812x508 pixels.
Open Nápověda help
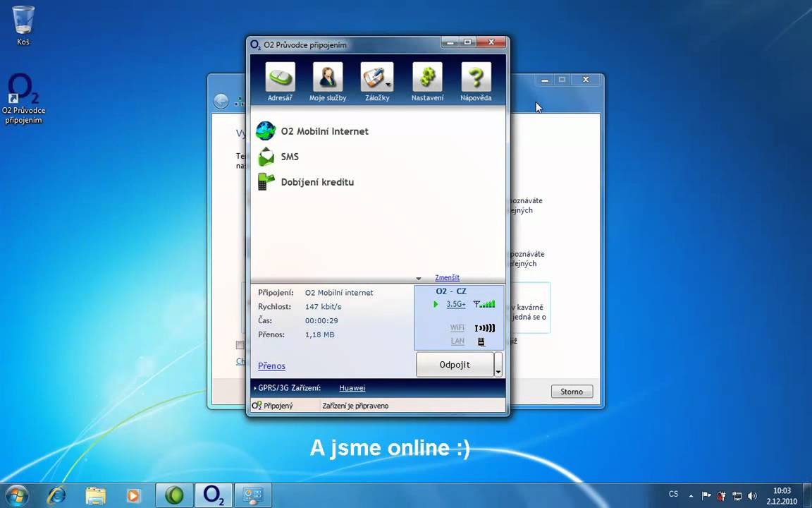click(476, 82)
